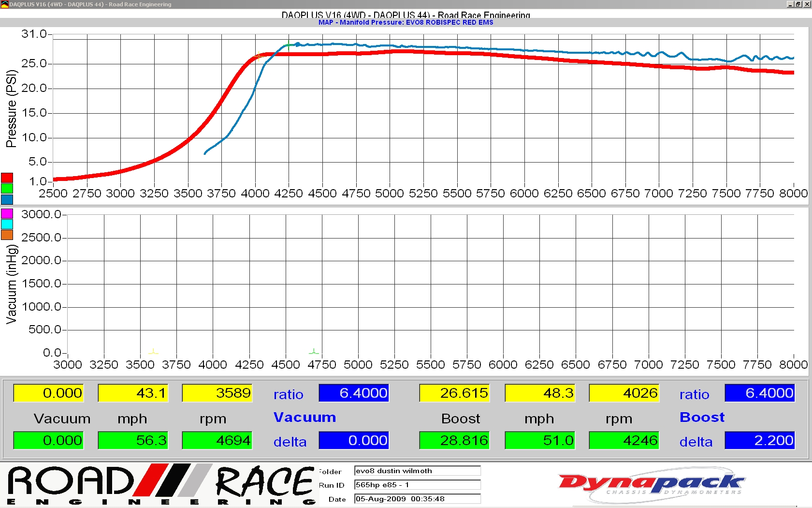Click the green rpm value 4246

point(624,440)
